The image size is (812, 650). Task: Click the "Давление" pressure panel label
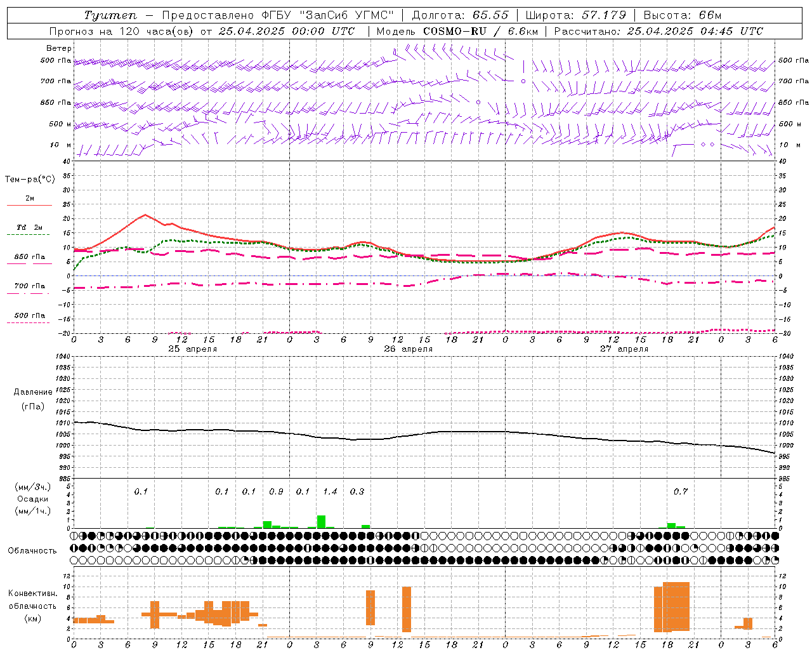33,392
